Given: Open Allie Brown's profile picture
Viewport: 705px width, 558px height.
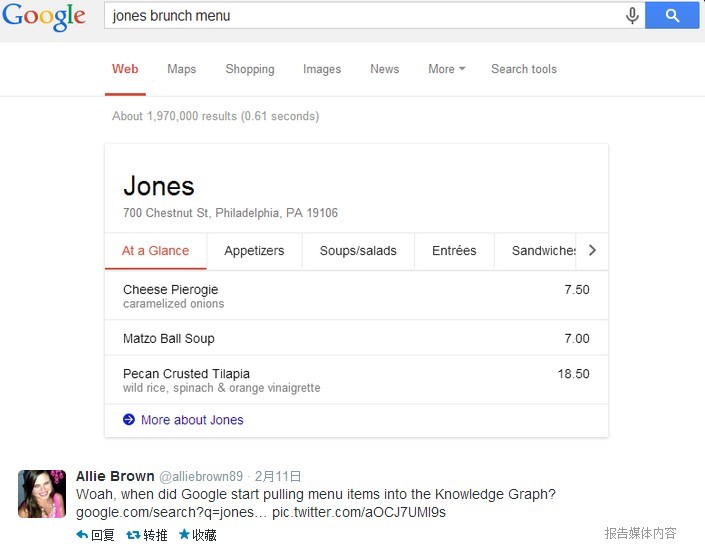Looking at the screenshot, I should (41, 493).
